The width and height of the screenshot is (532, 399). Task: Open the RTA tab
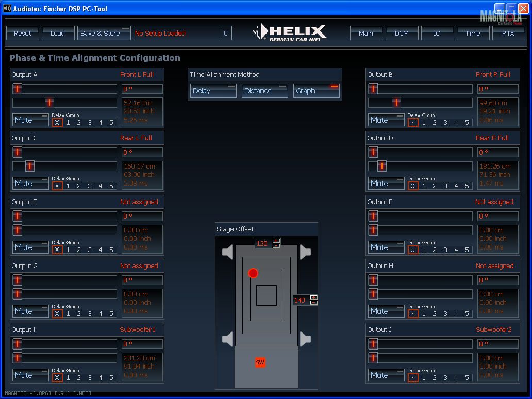[508, 33]
